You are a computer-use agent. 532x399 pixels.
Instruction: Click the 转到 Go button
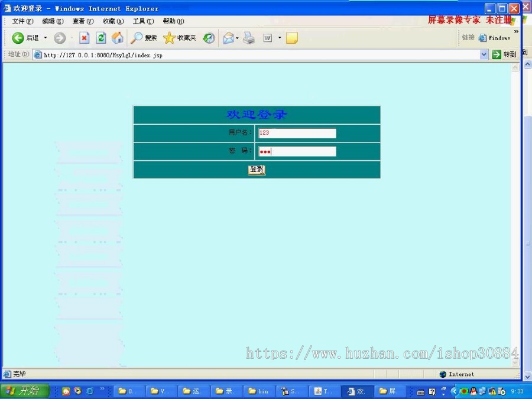504,54
